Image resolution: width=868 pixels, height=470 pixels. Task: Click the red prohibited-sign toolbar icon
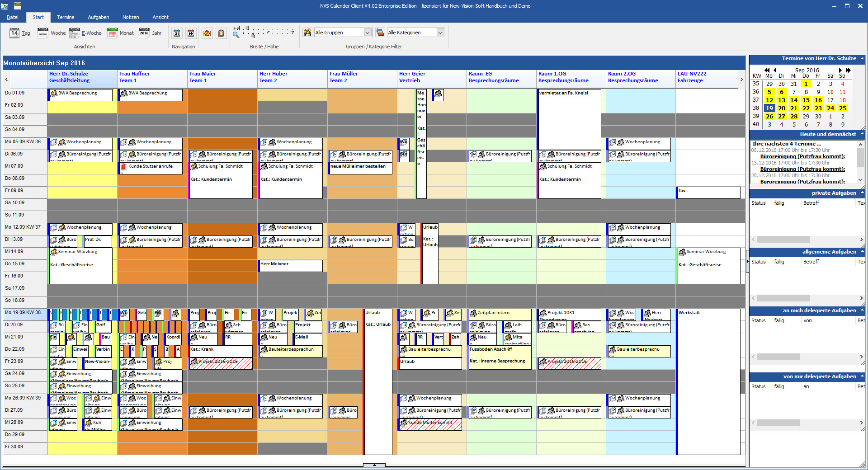tap(207, 33)
